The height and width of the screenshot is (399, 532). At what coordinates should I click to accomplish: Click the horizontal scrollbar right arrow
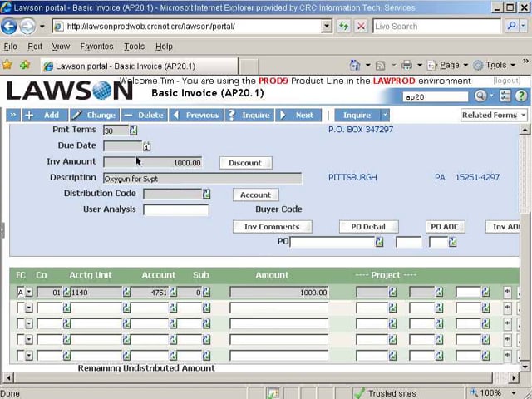coord(514,377)
